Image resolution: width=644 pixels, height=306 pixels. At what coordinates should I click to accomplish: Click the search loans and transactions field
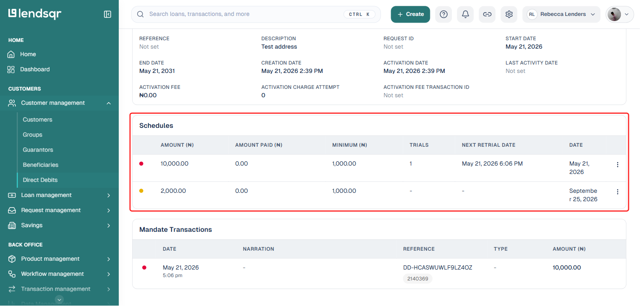pyautogui.click(x=256, y=14)
